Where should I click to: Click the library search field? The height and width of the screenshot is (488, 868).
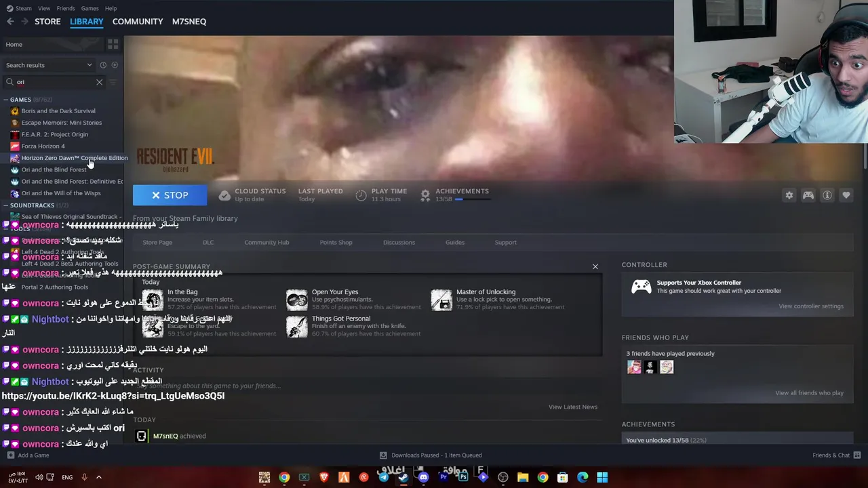click(x=54, y=82)
